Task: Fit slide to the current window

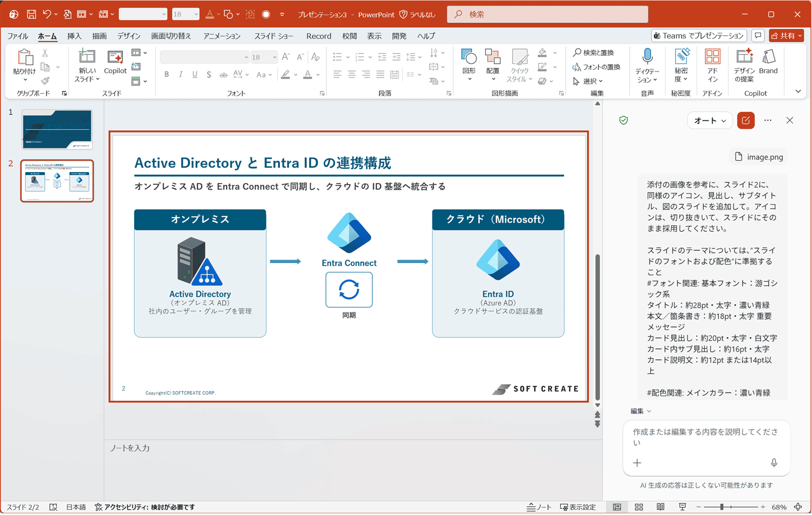Action: tap(798, 507)
